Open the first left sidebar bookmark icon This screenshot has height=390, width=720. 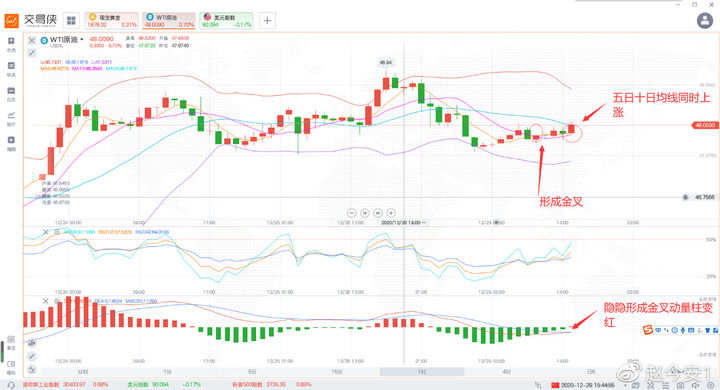coord(11,41)
